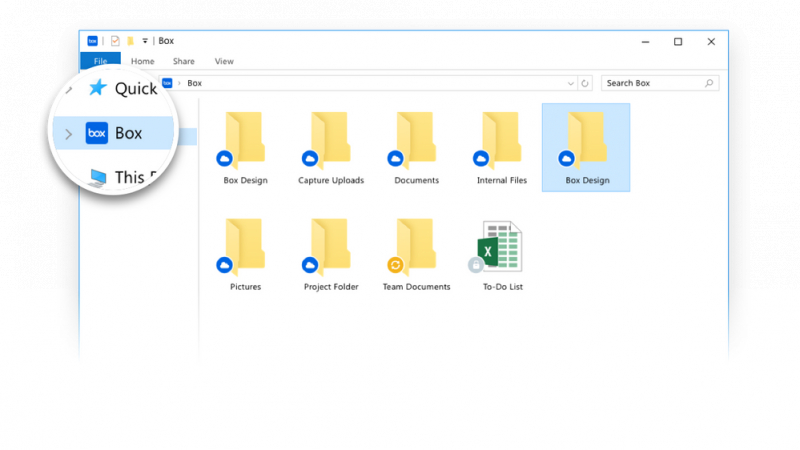Click the cloud badge on Project Folder
This screenshot has width=800, height=450.
click(310, 265)
